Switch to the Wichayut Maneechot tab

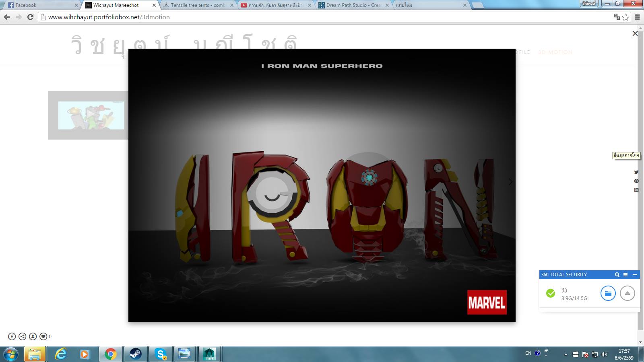click(x=120, y=5)
